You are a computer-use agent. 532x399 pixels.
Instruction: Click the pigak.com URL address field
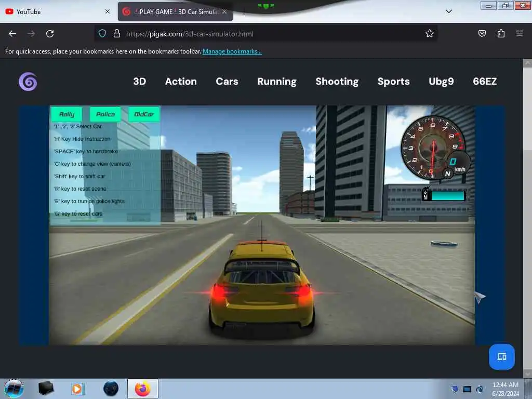coord(264,34)
